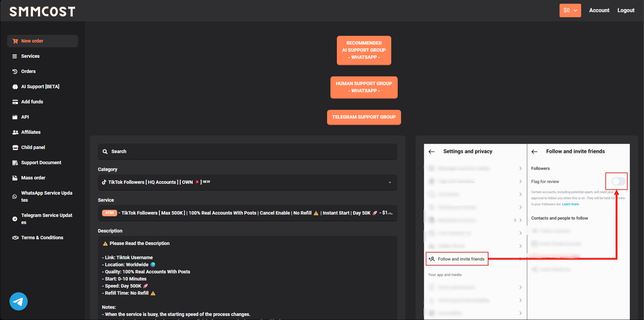This screenshot has width=644, height=320.
Task: Click 'Start: 0-10 Minutes' description line
Action: 124,279
